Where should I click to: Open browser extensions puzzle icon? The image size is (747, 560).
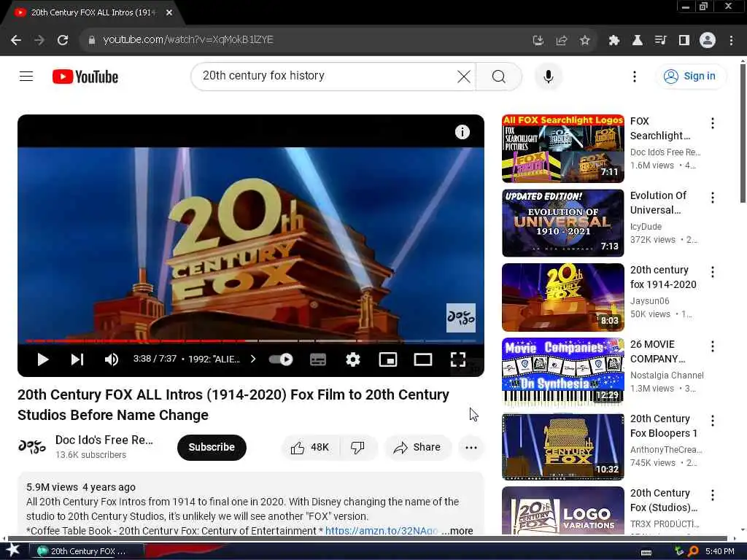[614, 41]
